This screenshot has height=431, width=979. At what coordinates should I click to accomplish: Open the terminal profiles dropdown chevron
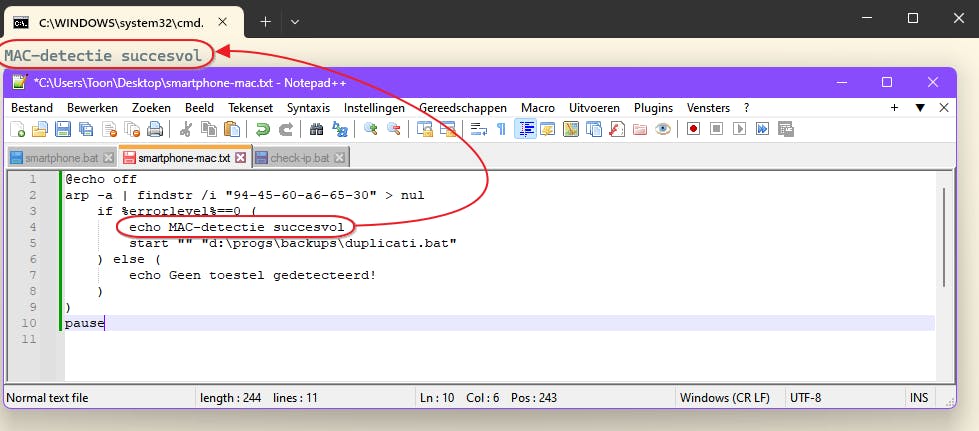point(295,22)
